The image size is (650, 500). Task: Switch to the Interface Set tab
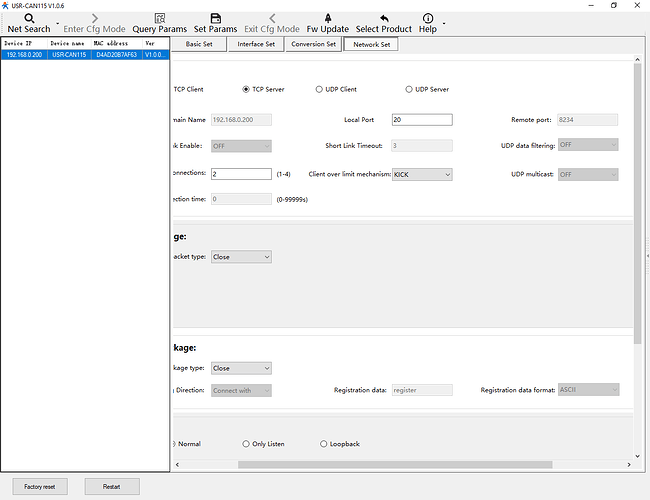pyautogui.click(x=256, y=44)
